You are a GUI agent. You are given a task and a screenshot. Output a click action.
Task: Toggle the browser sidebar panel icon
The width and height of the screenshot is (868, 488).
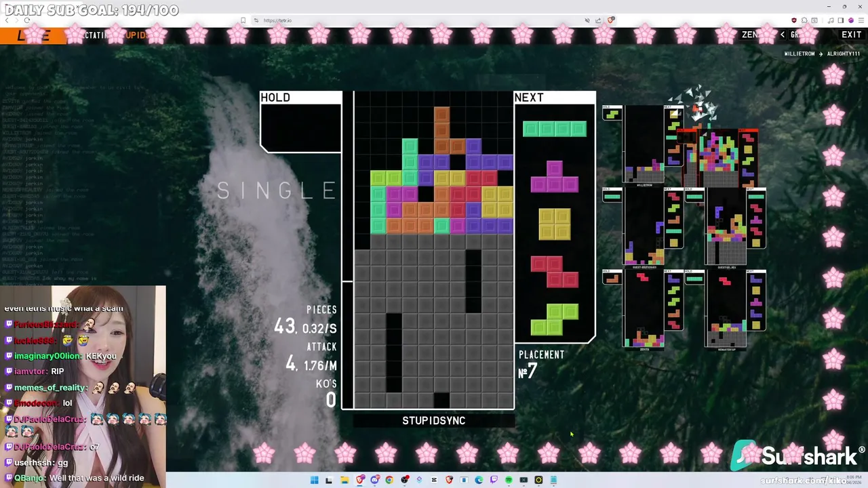(841, 20)
